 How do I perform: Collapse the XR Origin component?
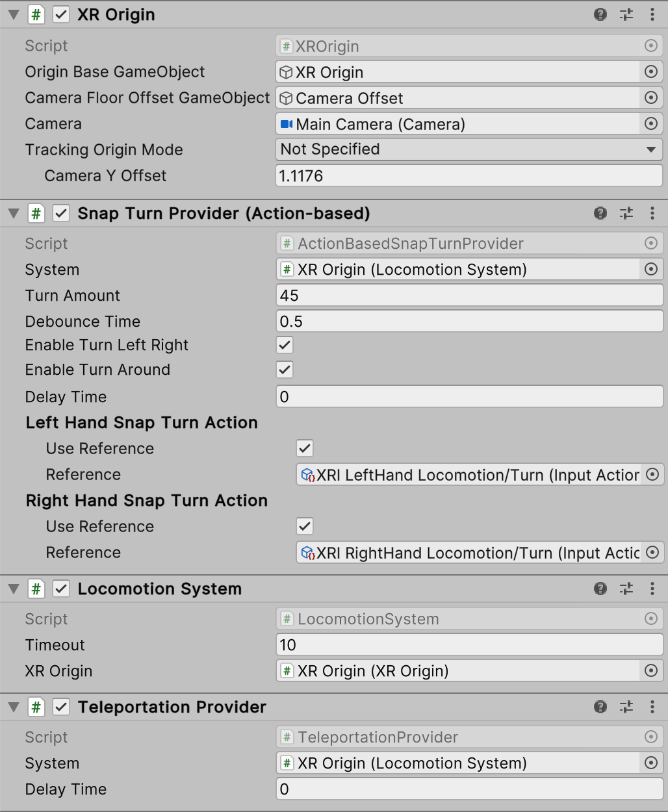pos(14,14)
